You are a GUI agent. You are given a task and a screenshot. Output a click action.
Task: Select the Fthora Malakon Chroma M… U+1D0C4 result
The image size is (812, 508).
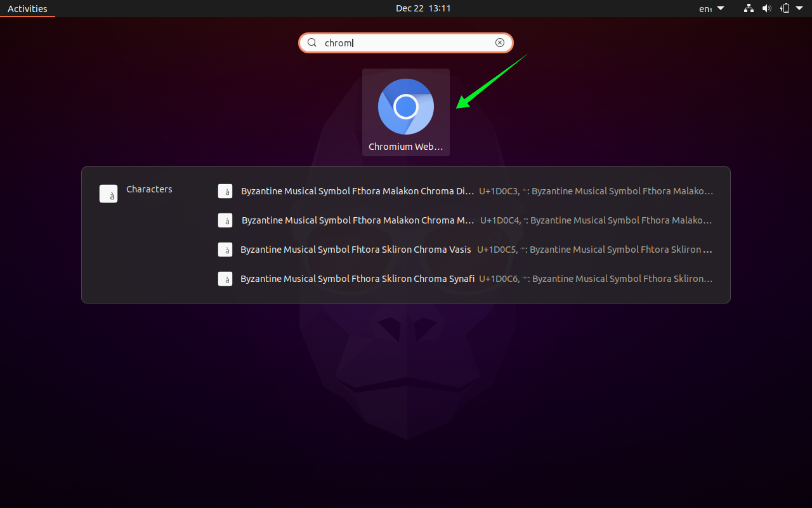coord(466,220)
